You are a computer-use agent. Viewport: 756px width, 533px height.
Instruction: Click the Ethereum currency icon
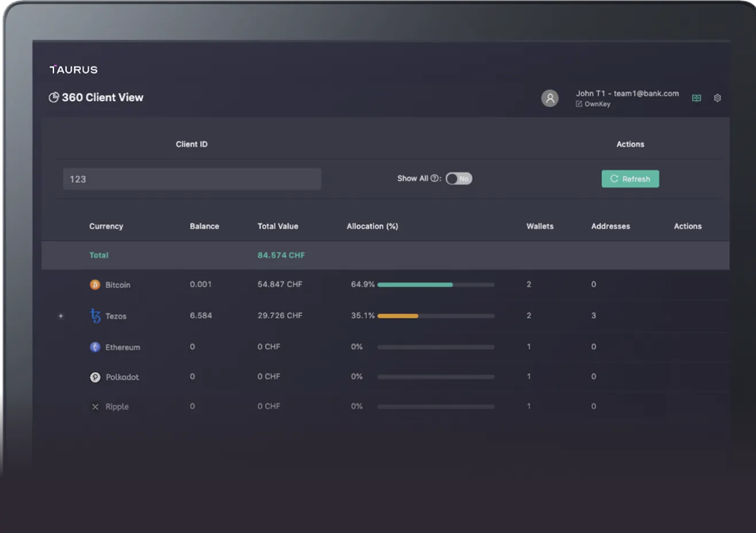click(x=95, y=347)
